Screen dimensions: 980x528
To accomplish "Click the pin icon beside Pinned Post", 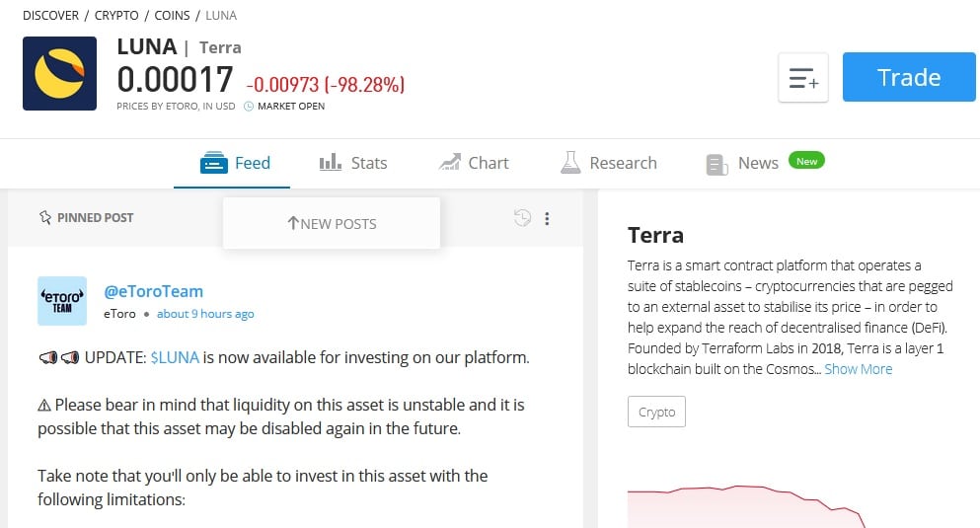I will (x=45, y=217).
